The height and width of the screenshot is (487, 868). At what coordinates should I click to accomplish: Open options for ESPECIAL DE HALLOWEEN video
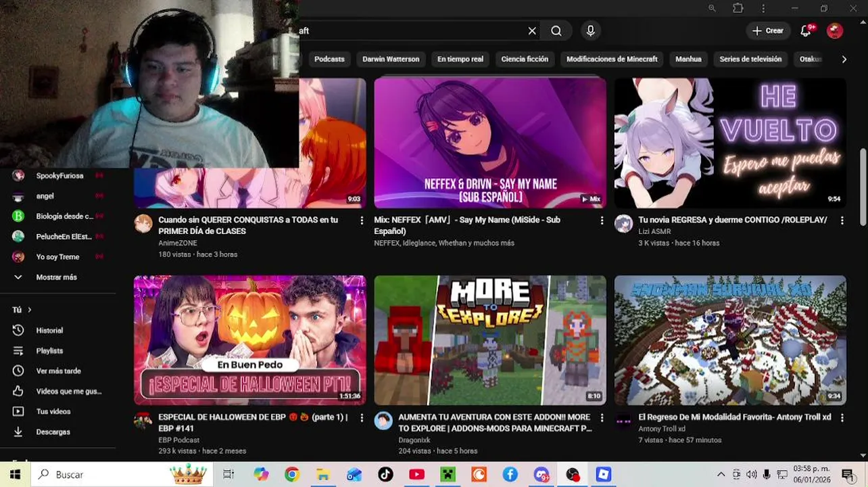click(362, 418)
